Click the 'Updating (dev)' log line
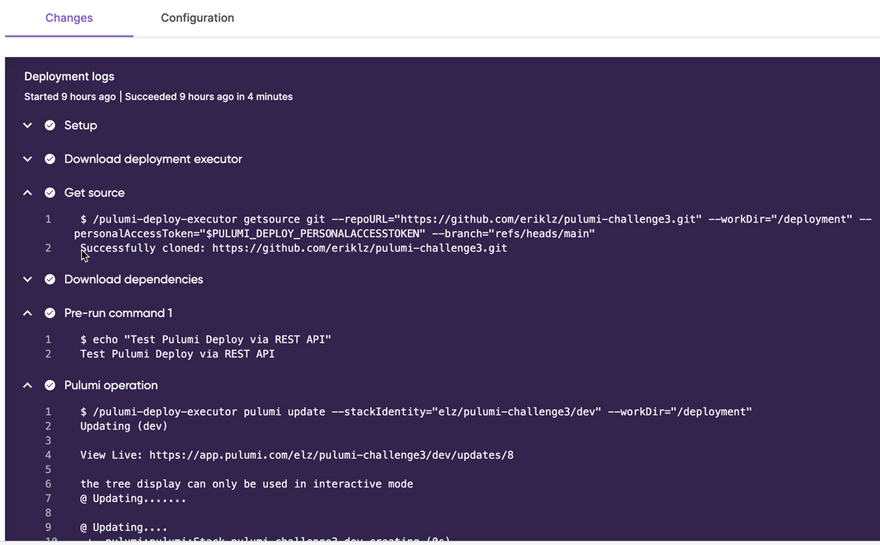 click(124, 427)
